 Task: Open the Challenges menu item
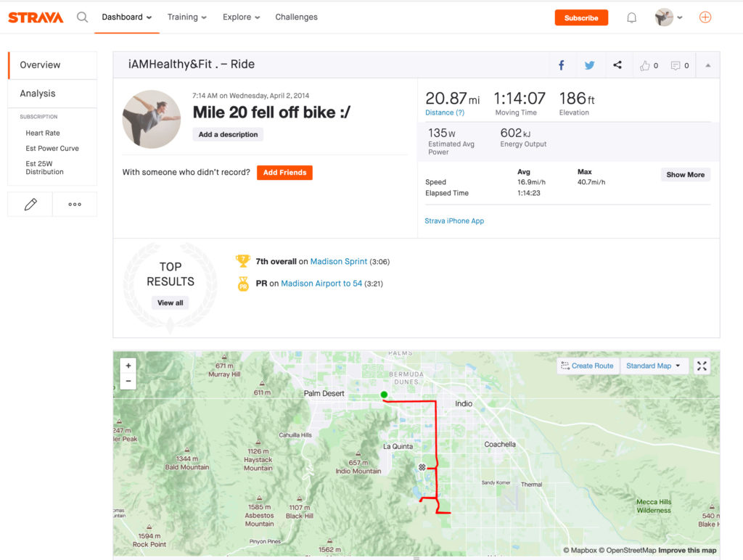(296, 17)
